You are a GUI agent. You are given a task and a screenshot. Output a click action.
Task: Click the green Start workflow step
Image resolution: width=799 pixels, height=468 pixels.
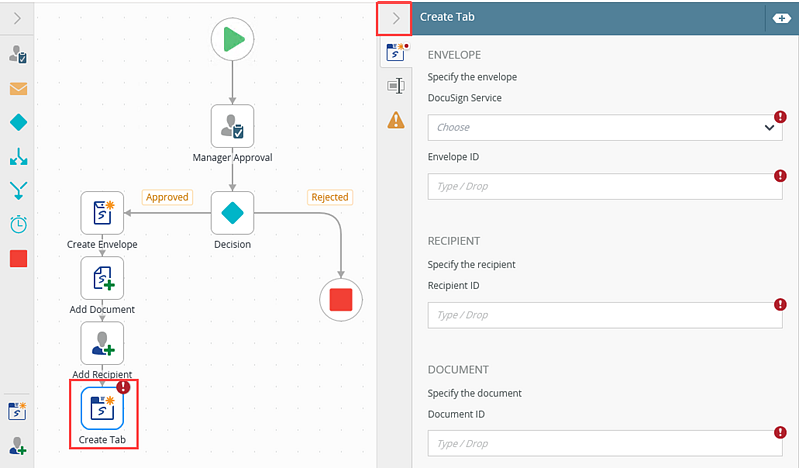click(x=232, y=39)
